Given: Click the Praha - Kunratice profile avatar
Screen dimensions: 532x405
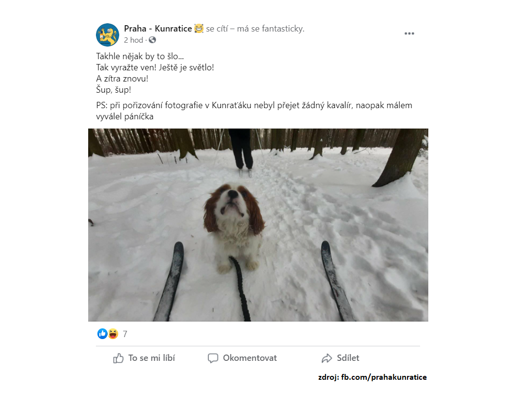Looking at the screenshot, I should click(108, 34).
